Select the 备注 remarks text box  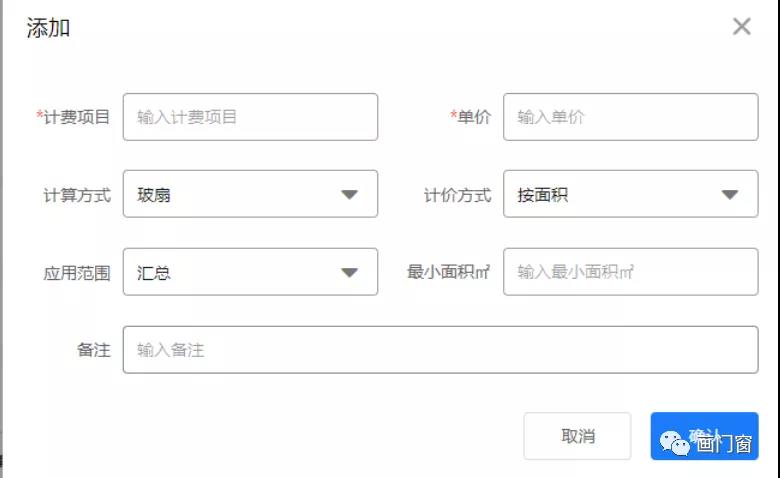(x=440, y=350)
